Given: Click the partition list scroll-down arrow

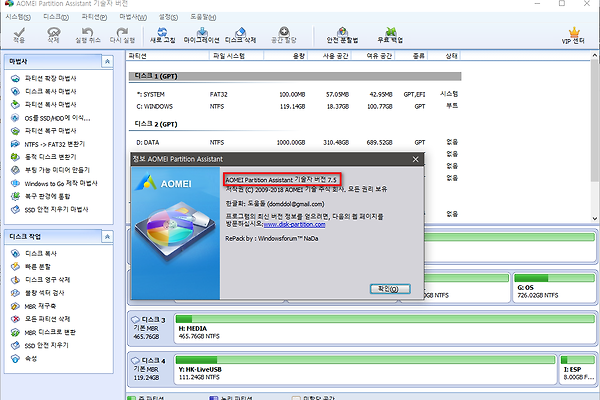Looking at the screenshot, I should click(x=595, y=219).
